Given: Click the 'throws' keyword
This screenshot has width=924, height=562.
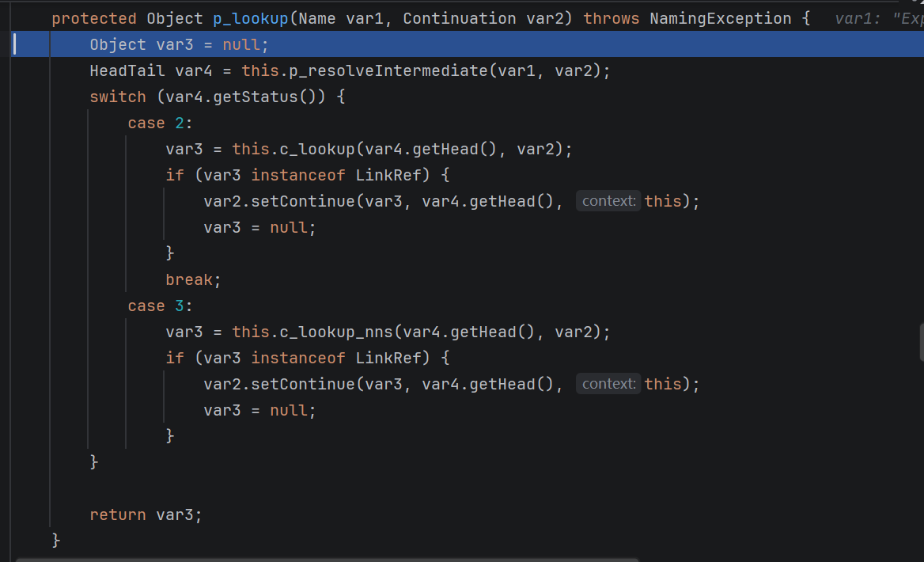Looking at the screenshot, I should [x=611, y=19].
